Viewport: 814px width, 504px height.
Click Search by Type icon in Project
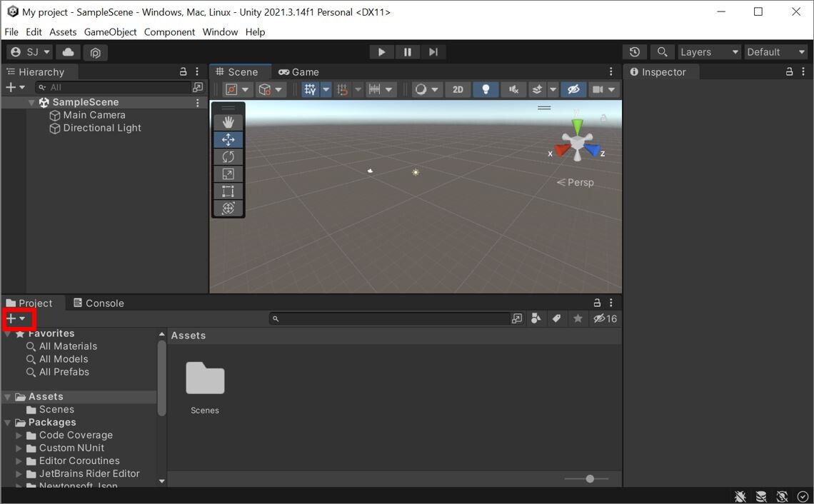536,318
